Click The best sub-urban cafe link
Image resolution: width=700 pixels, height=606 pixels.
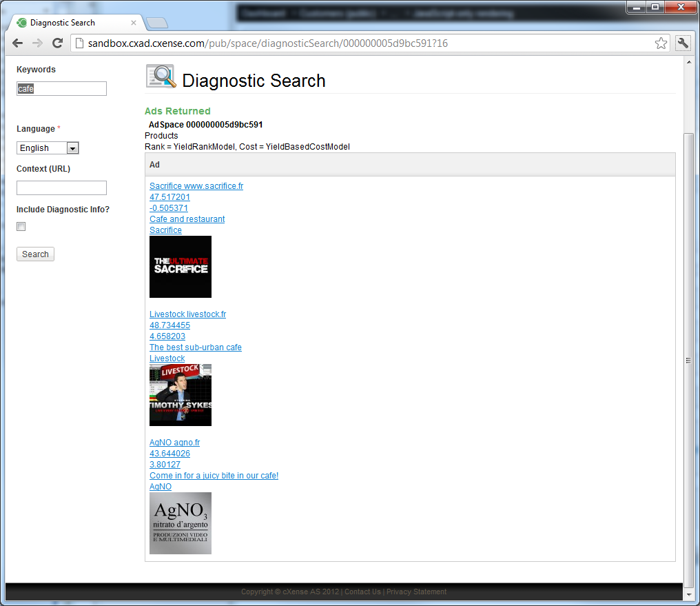pos(196,347)
